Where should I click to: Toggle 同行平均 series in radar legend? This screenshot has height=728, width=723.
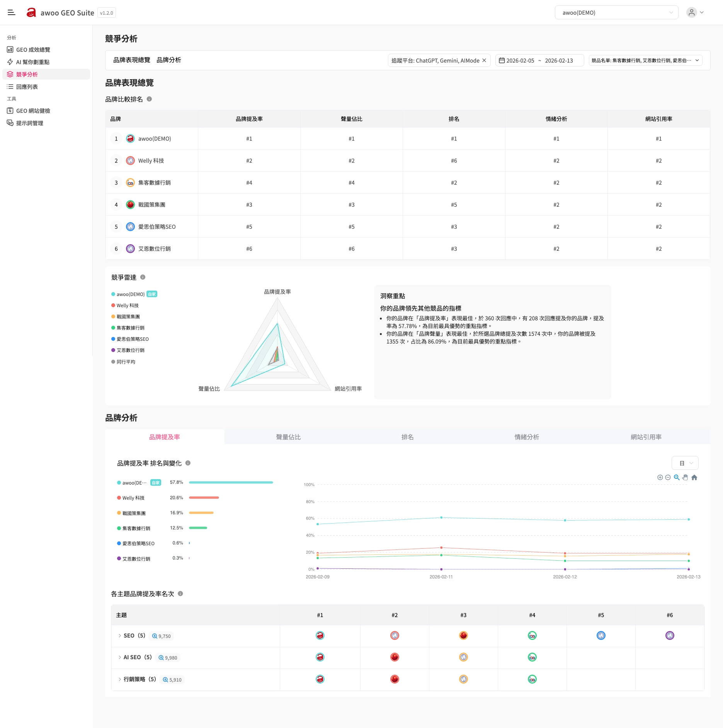tap(123, 362)
